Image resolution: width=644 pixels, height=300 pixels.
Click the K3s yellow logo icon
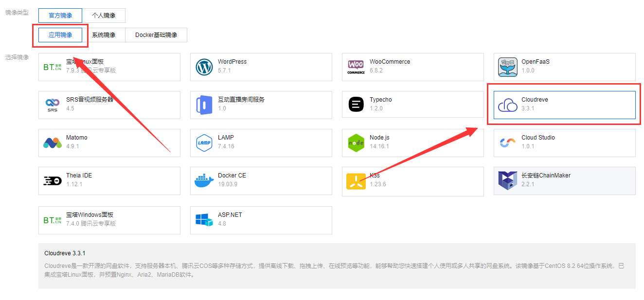click(356, 181)
